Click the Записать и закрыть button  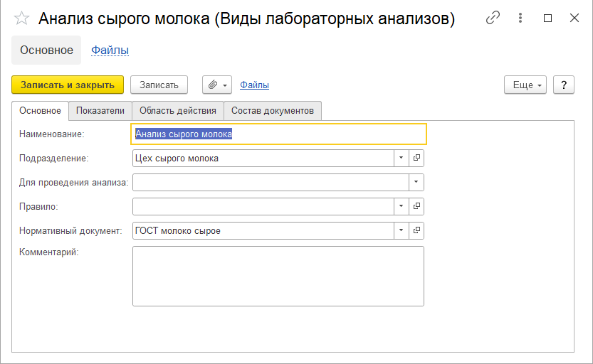68,85
